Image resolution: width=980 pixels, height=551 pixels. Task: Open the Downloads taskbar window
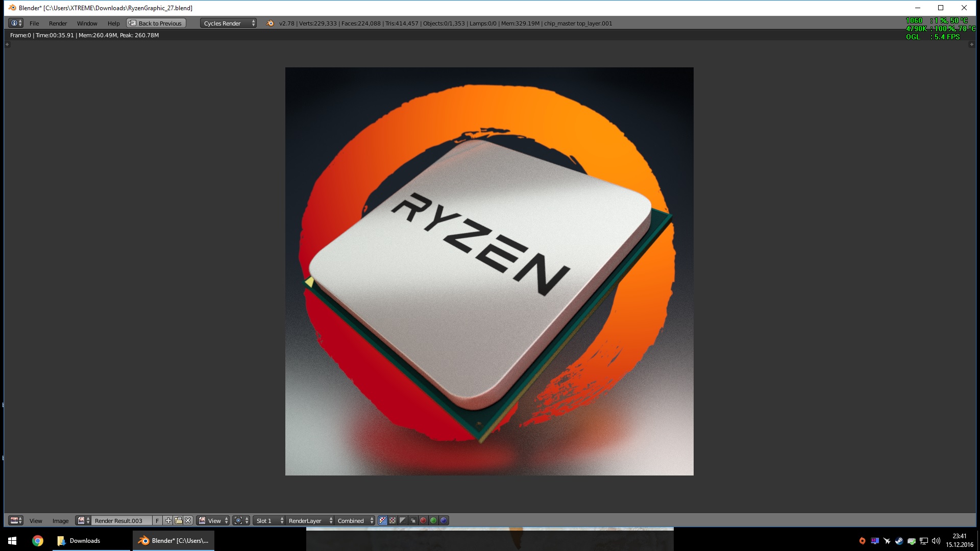coord(91,541)
